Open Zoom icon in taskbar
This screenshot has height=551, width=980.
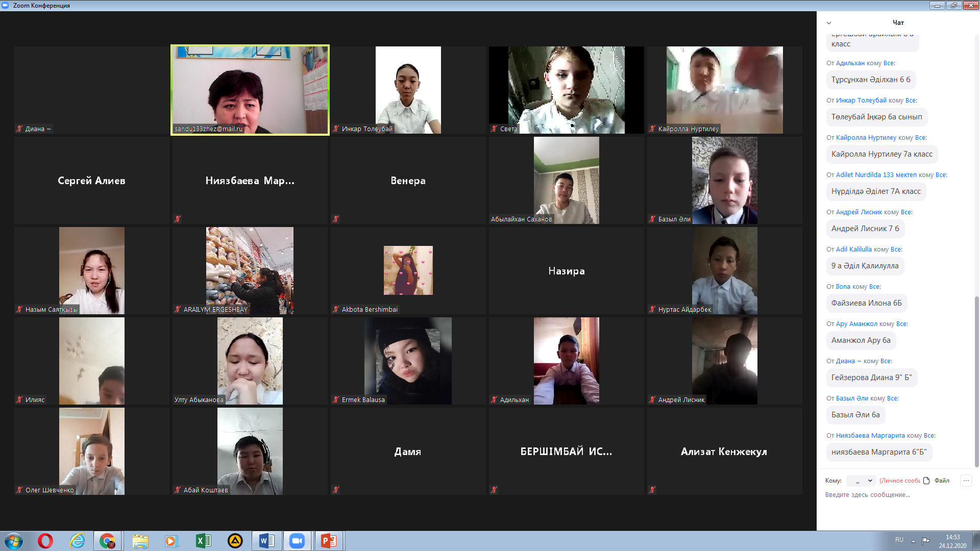pos(297,541)
